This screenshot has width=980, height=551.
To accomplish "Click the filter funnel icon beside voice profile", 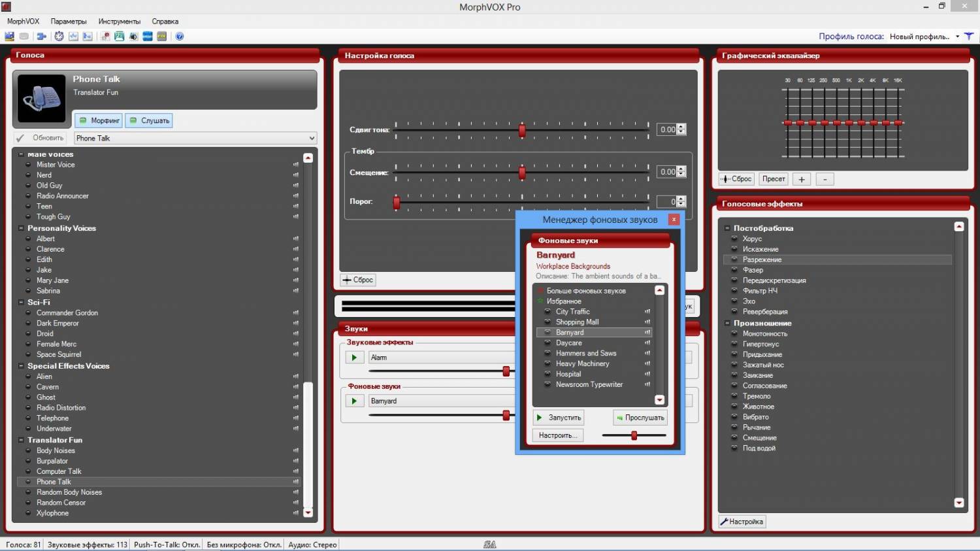I will click(969, 37).
